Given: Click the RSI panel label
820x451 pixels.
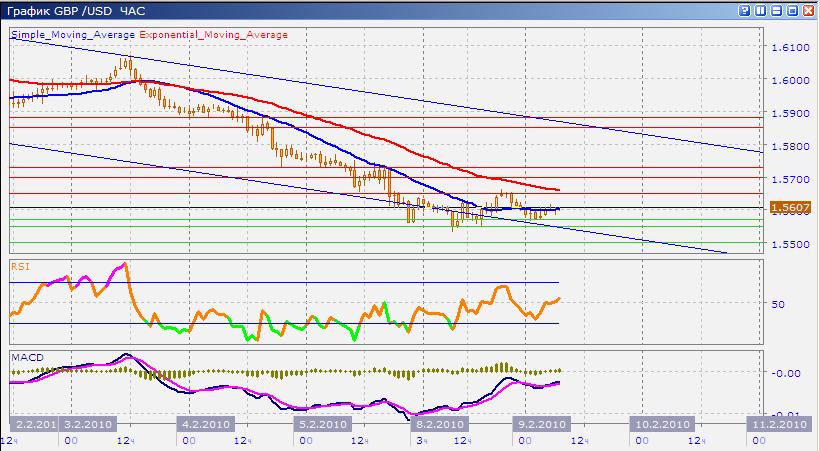Looking at the screenshot, I should [19, 267].
